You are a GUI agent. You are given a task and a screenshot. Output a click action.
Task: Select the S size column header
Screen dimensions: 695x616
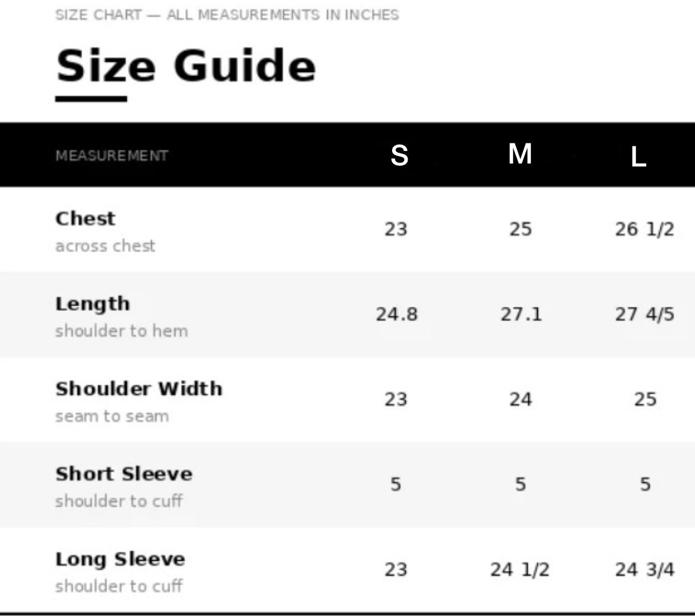tap(399, 155)
